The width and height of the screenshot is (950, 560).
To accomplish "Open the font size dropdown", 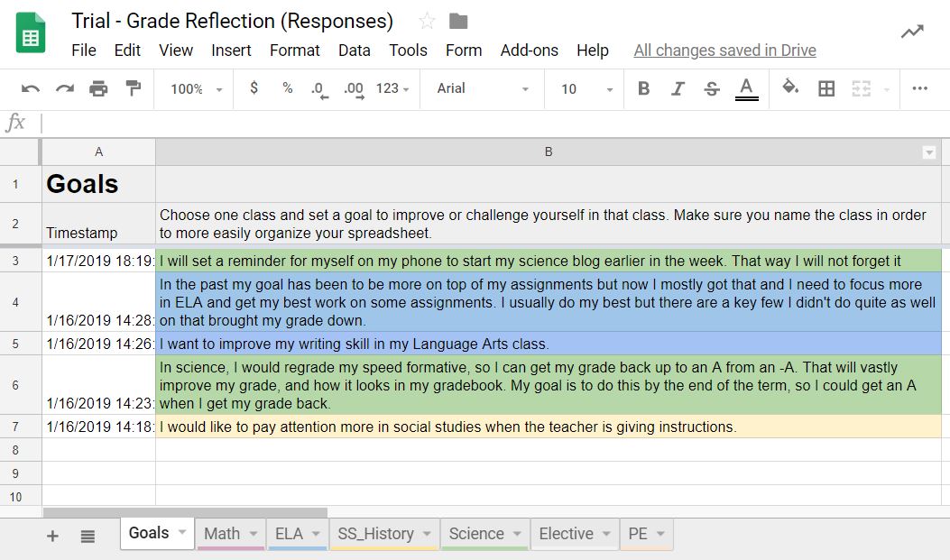I will pyautogui.click(x=584, y=88).
